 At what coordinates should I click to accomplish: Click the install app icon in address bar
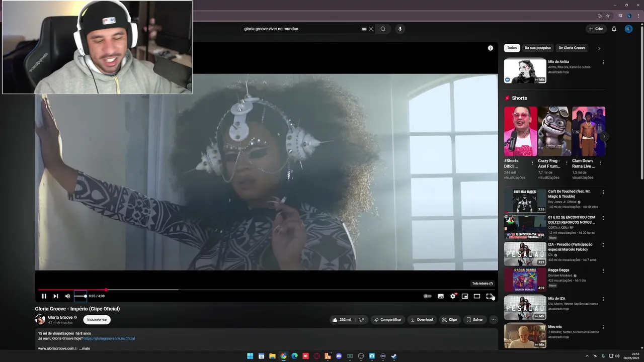[600, 16]
